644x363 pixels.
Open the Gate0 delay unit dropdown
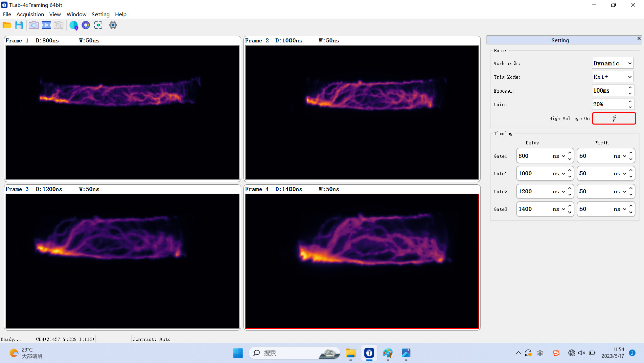pos(558,156)
